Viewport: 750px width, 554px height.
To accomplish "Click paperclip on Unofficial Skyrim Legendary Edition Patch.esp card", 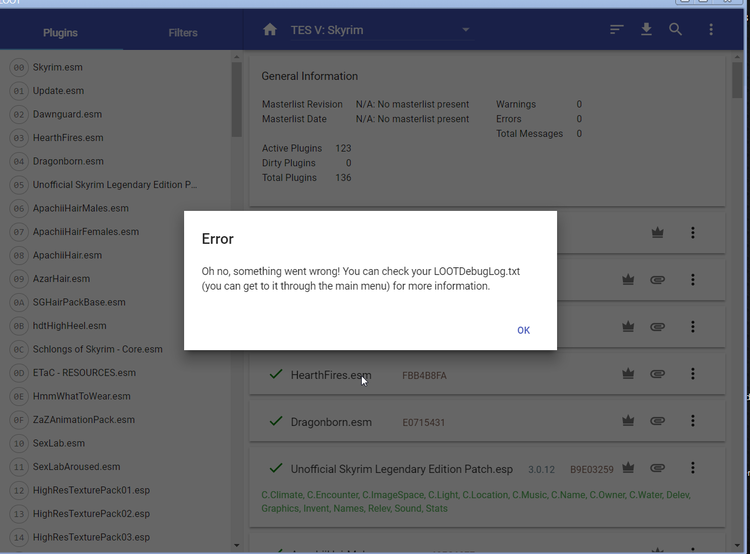I will coord(658,468).
